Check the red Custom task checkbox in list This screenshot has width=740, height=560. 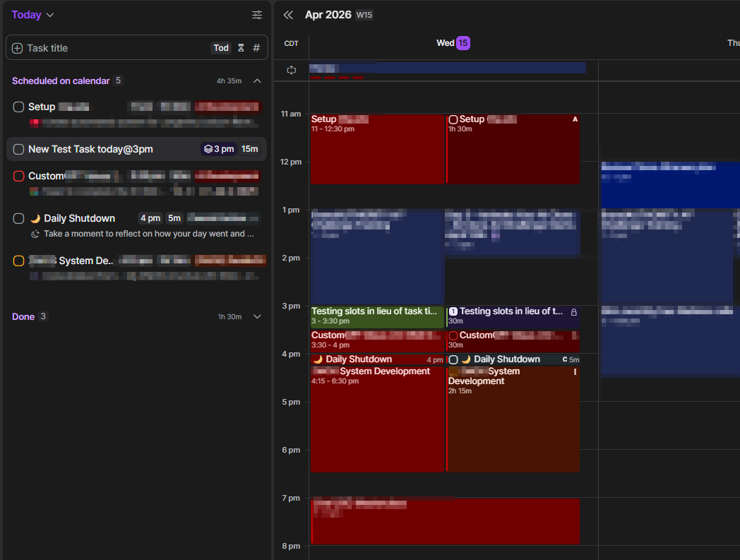[x=18, y=176]
